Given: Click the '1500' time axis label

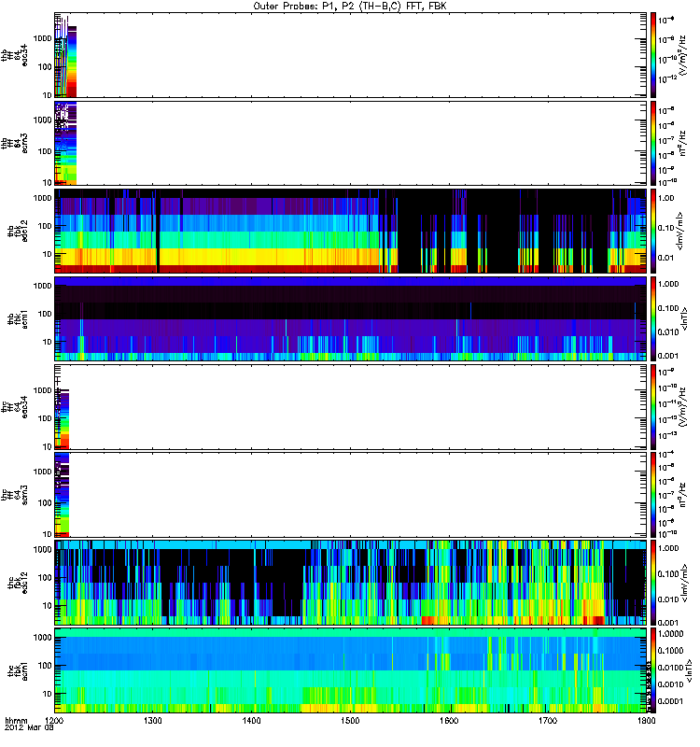Looking at the screenshot, I should (350, 721).
